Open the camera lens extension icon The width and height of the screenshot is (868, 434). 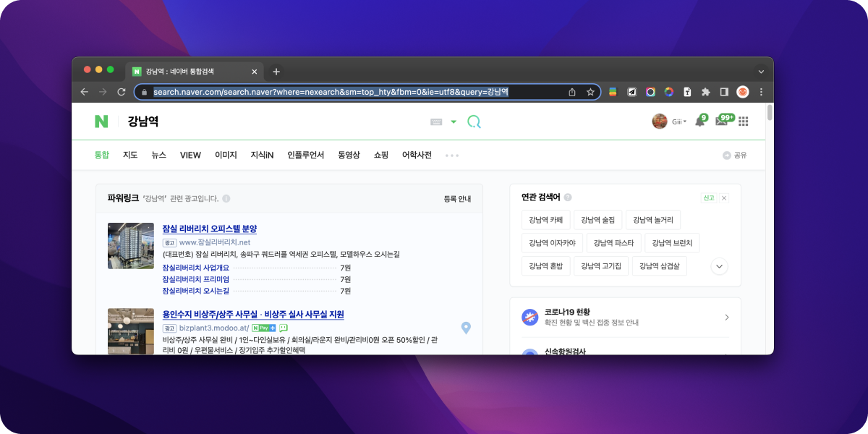point(650,92)
